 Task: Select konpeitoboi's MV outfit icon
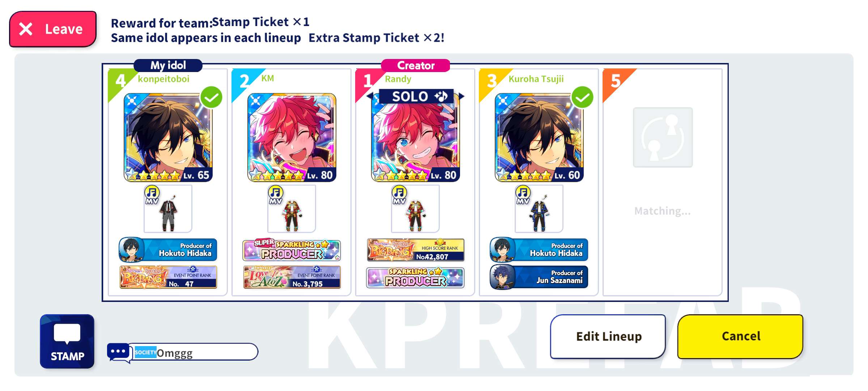click(x=168, y=209)
